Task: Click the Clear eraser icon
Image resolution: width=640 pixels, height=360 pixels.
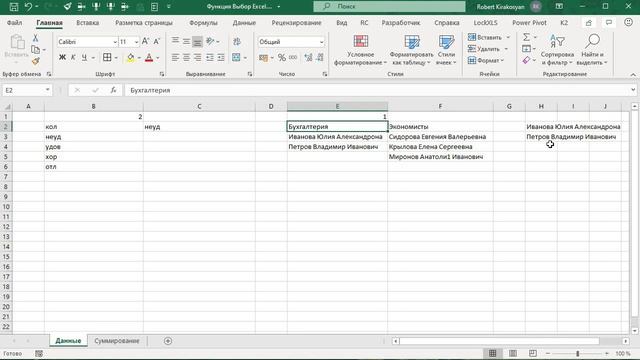Action: 527,60
